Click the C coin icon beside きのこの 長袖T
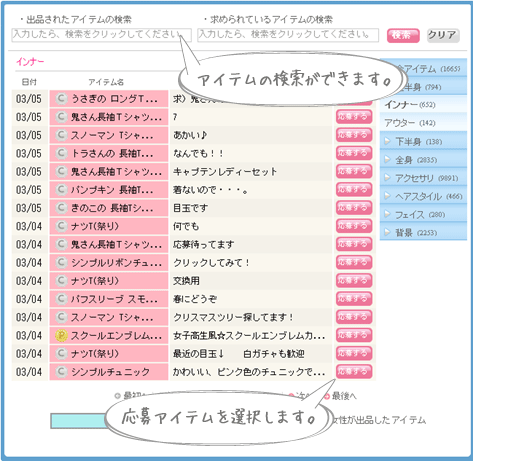Screen dimensions: 520x466 click(61, 208)
